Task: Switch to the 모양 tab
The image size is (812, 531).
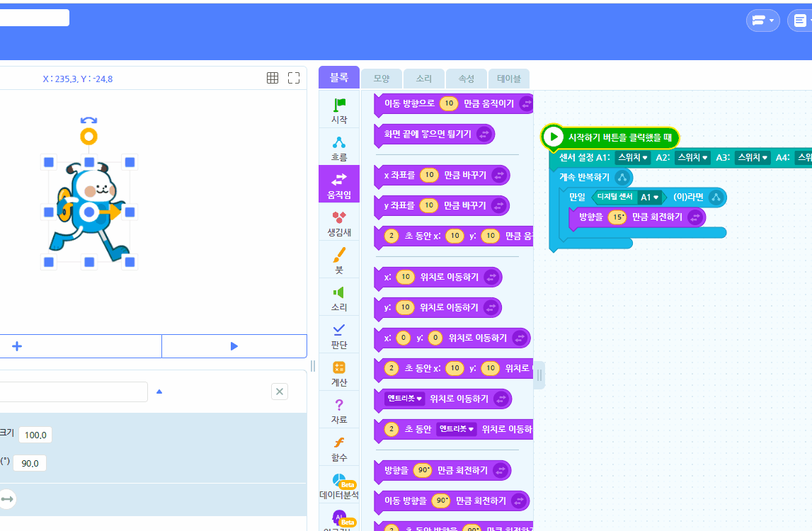Action: click(x=382, y=79)
